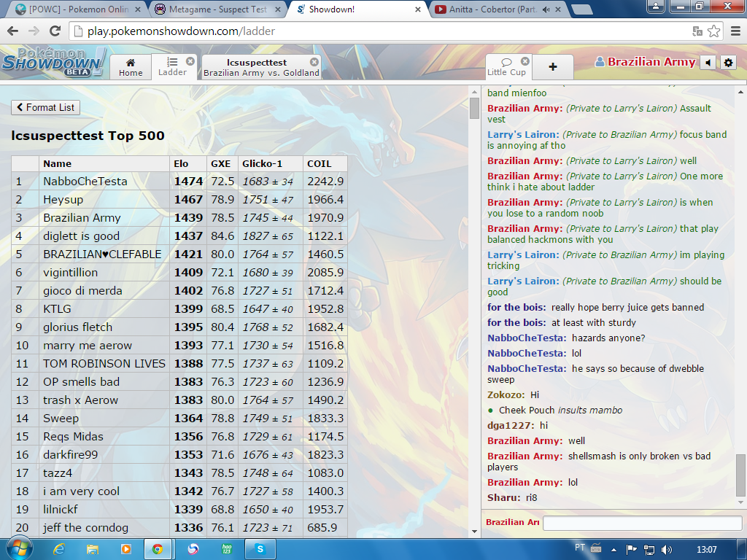Switch to the [POWC] Pokemon Online browser tab
Screen dimensions: 747x560
[77, 9]
